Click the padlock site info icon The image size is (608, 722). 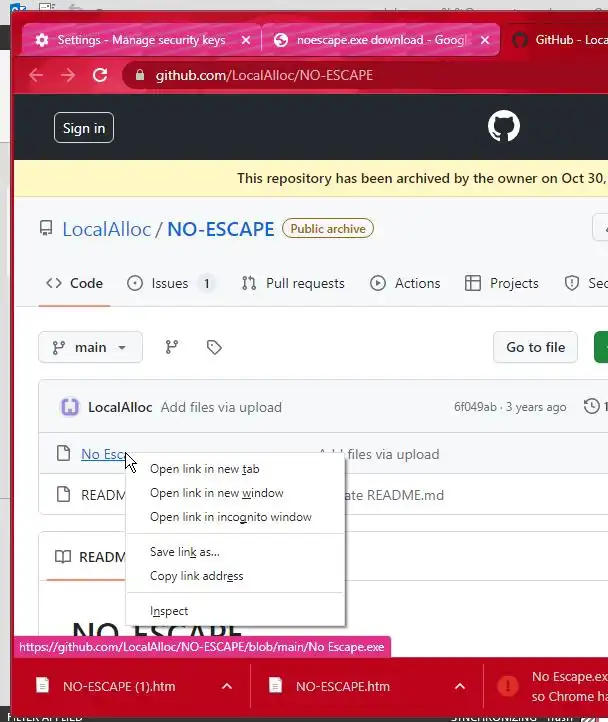(x=140, y=75)
